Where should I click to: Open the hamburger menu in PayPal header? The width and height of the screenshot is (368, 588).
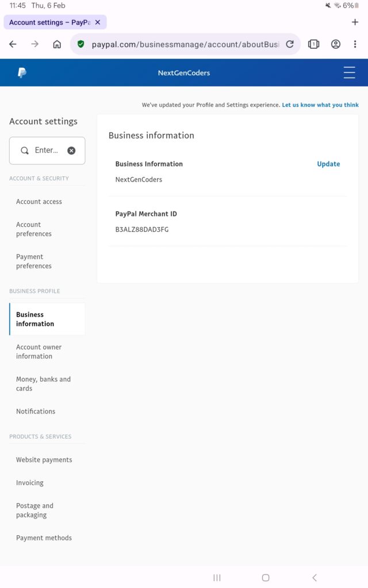[349, 73]
